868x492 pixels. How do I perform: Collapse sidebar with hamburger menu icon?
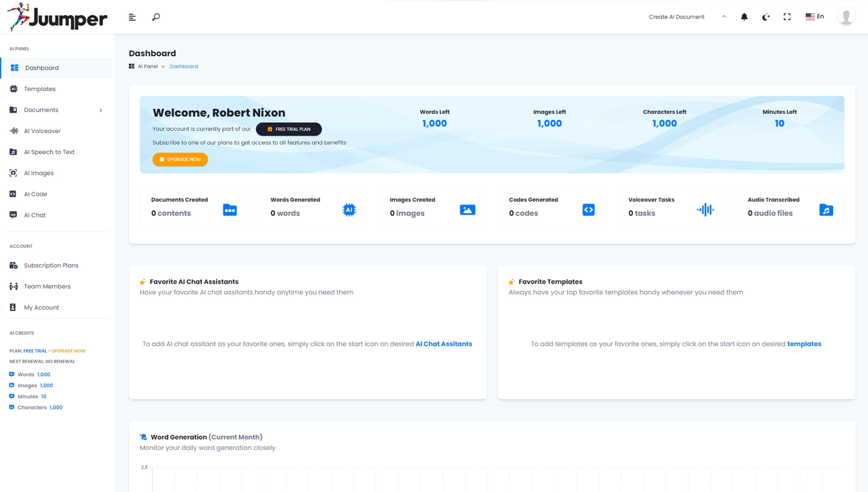point(133,17)
